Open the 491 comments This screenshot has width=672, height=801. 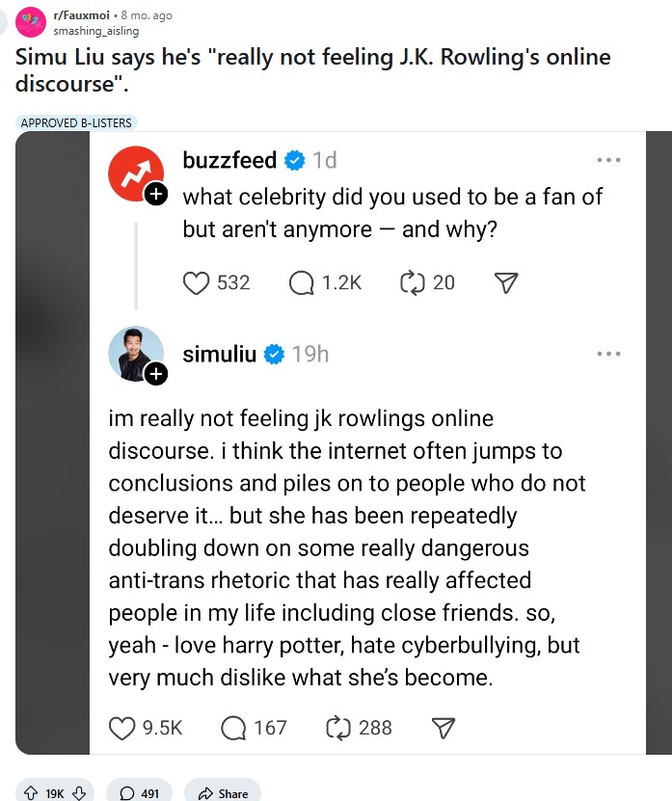pyautogui.click(x=140, y=793)
